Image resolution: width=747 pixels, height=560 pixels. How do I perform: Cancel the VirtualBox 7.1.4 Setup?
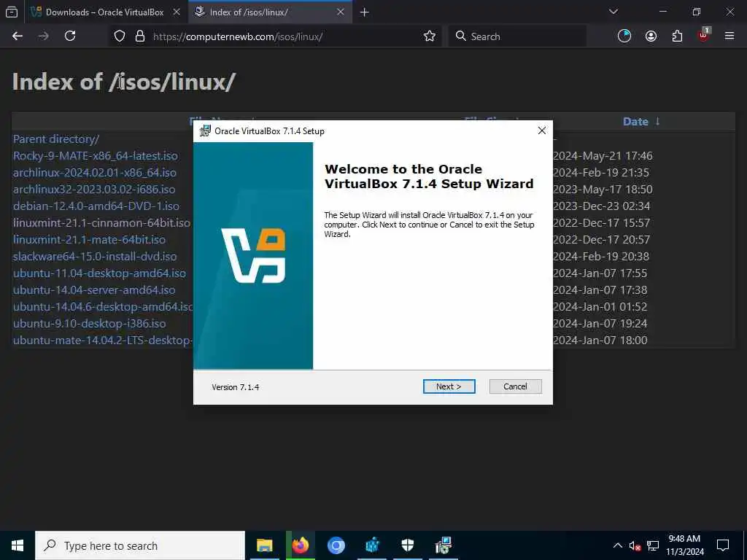click(x=515, y=386)
